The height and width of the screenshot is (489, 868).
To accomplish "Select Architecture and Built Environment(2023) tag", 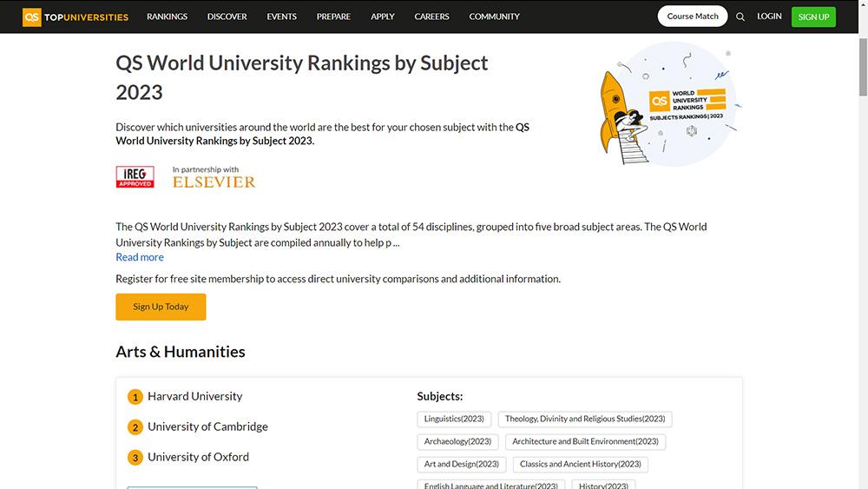I will click(586, 442).
